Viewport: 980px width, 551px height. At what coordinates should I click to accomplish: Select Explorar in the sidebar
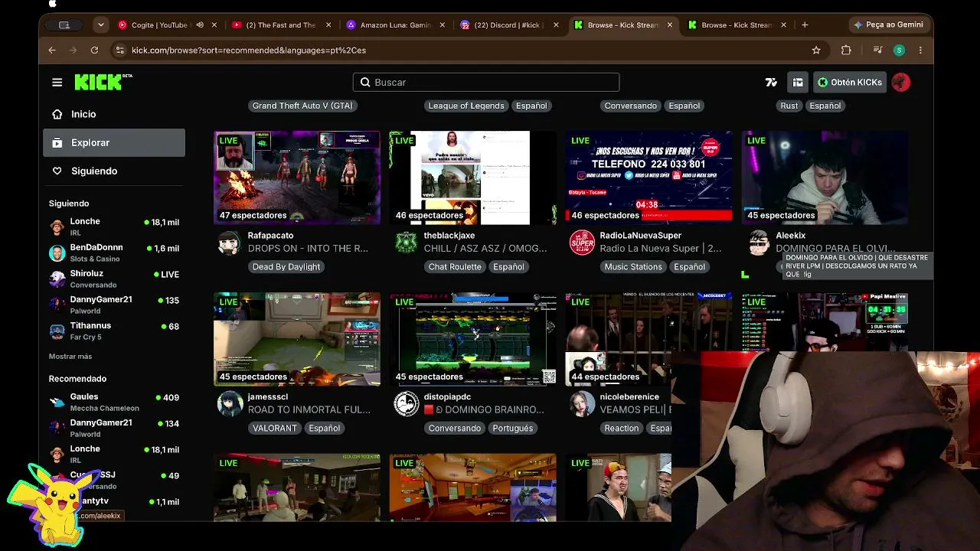(x=114, y=142)
